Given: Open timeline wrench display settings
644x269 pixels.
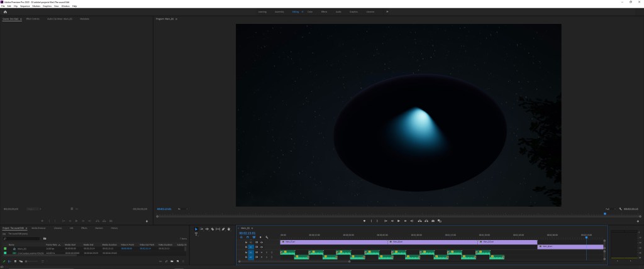Looking at the screenshot, I should [x=267, y=237].
